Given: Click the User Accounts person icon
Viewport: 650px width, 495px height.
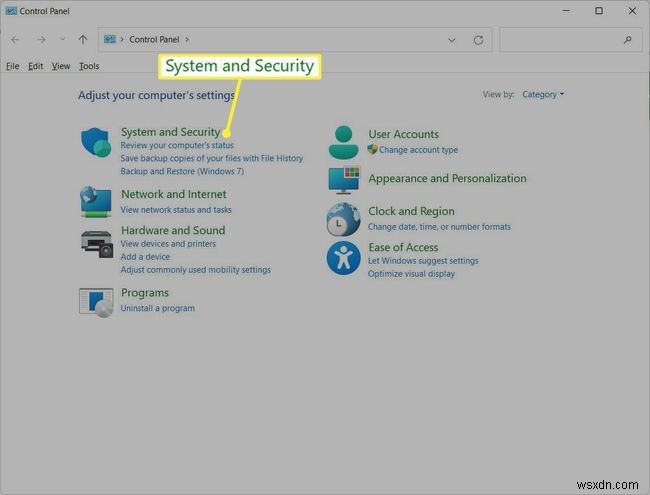Looking at the screenshot, I should (343, 143).
